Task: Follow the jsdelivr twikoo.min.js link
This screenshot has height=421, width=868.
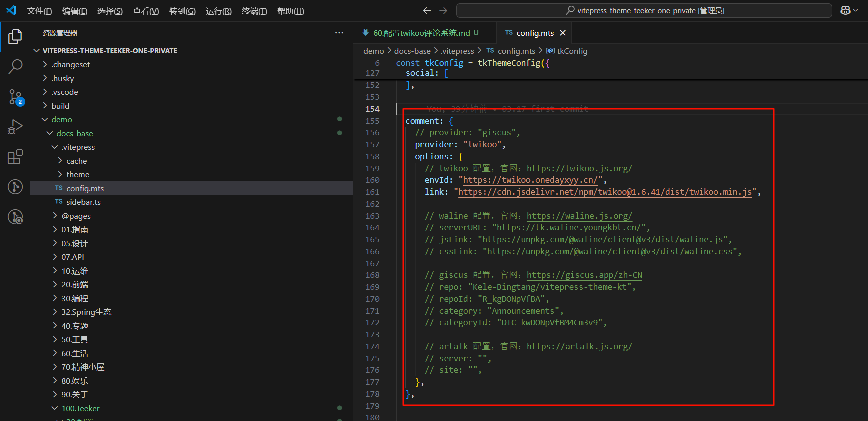Action: (605, 192)
